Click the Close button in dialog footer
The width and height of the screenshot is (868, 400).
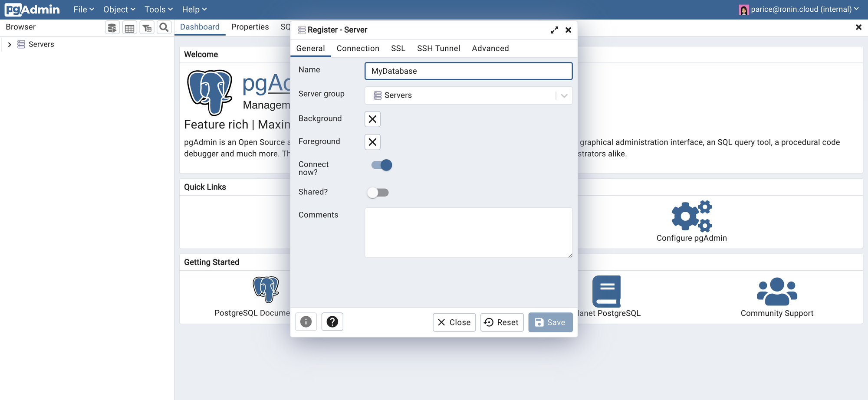tap(454, 322)
